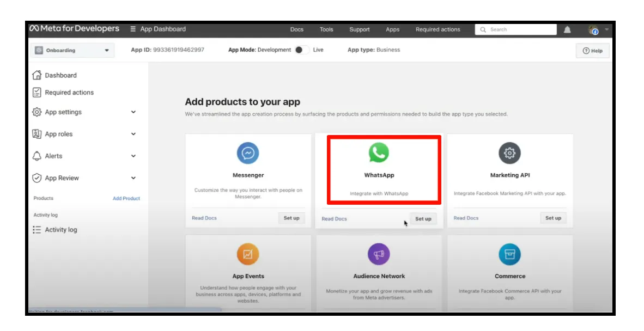Click the App type: Business label

[374, 50]
